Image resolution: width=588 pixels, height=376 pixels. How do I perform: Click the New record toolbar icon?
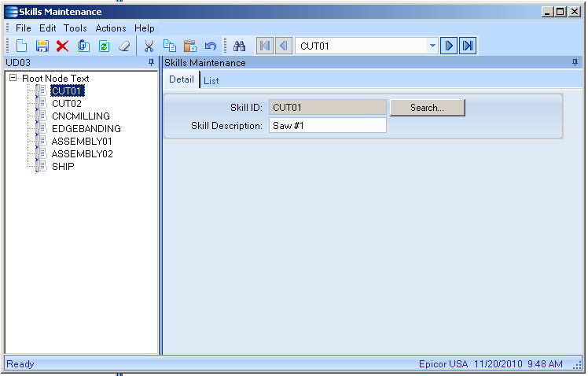pos(22,46)
